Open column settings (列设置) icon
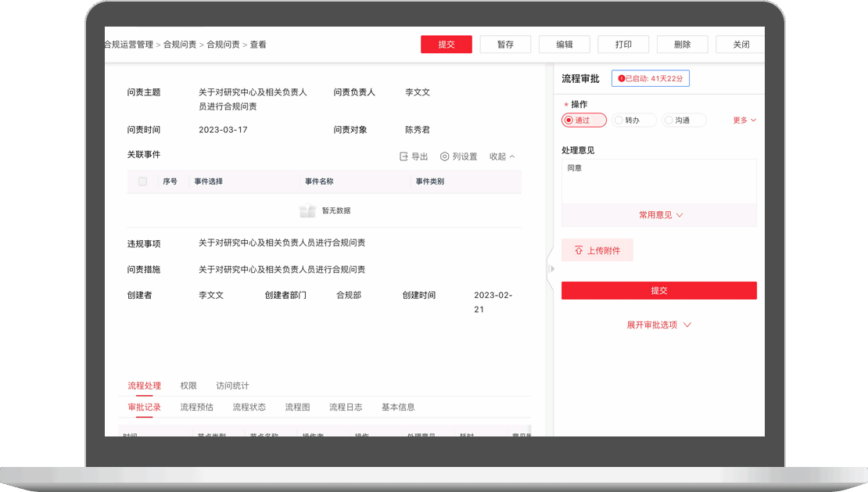 (445, 156)
